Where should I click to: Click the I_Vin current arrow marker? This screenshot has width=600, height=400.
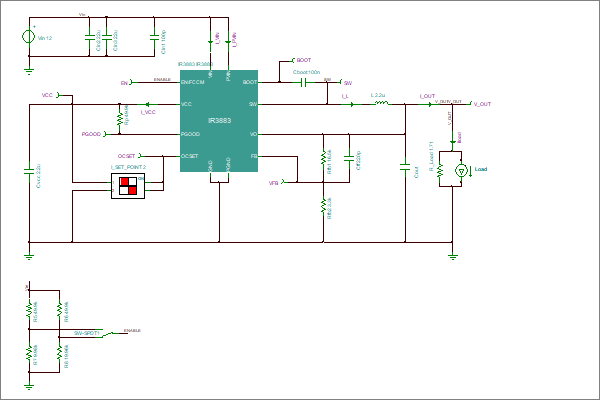pos(210,42)
